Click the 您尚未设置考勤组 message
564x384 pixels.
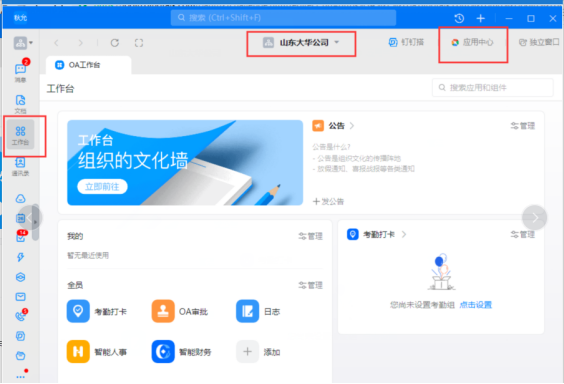point(422,305)
